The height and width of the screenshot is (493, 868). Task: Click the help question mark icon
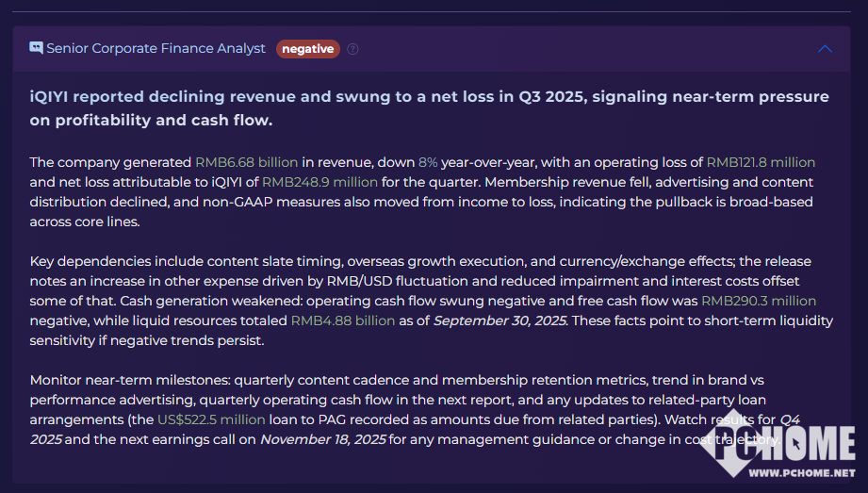click(x=352, y=49)
